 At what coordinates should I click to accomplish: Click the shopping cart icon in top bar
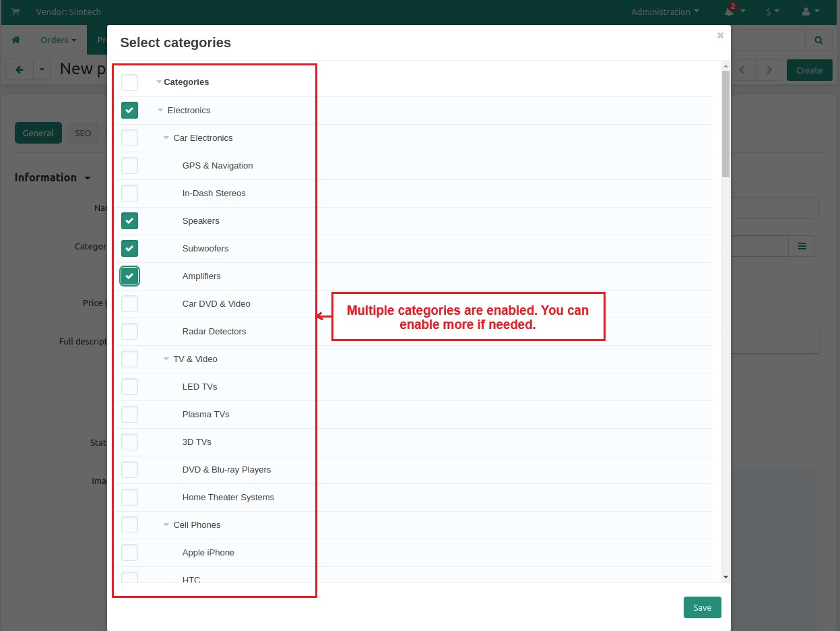[15, 11]
